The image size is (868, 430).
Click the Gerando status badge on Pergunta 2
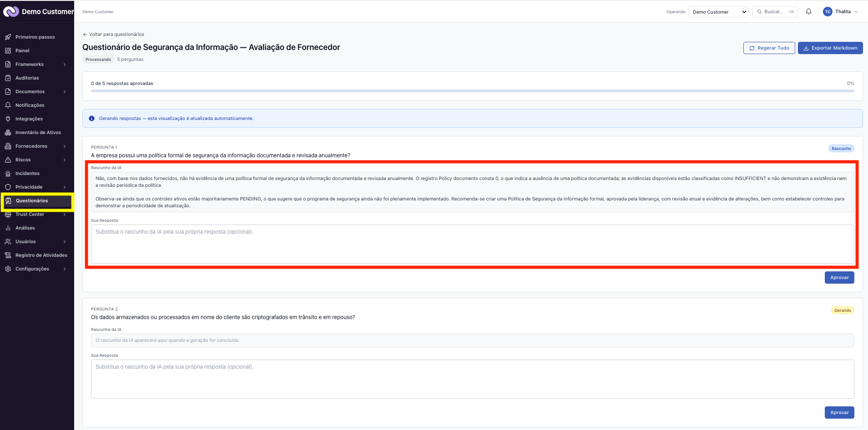click(843, 310)
